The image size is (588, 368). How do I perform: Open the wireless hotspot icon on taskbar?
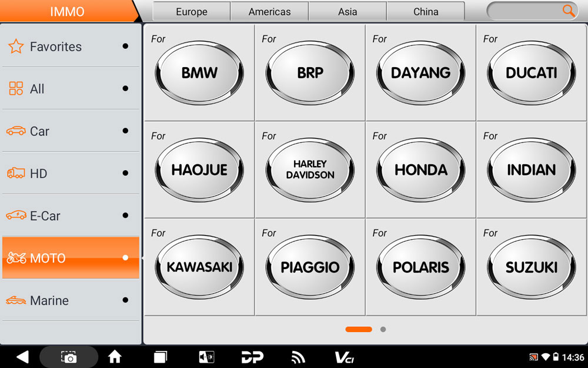point(297,357)
